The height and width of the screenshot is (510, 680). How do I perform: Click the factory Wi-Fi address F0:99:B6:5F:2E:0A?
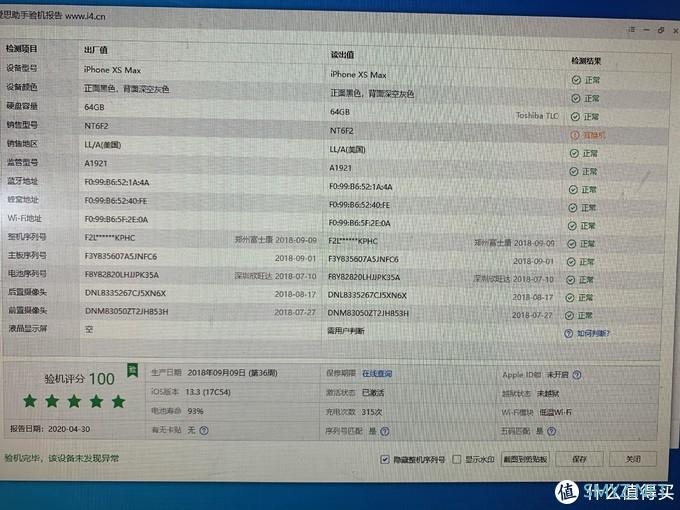[116, 219]
